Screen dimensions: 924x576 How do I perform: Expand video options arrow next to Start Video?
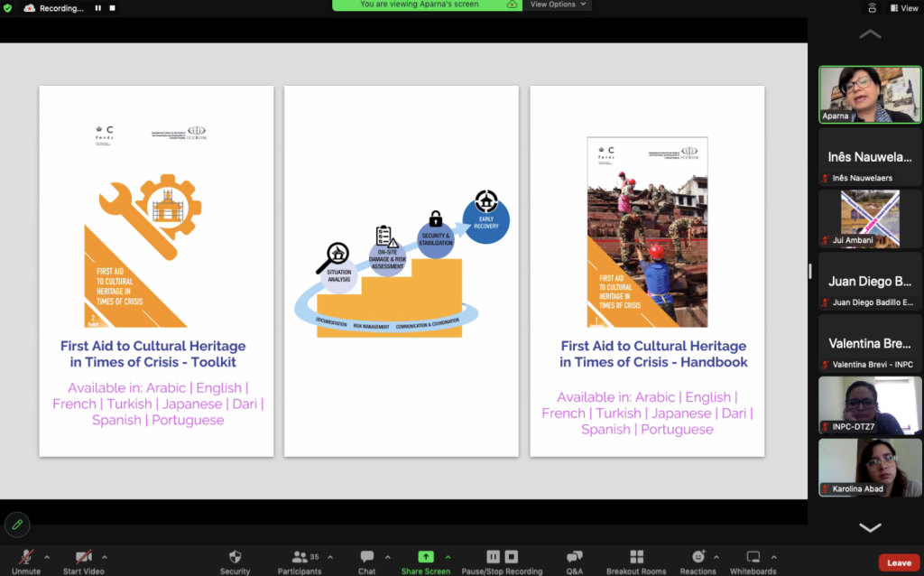click(x=105, y=556)
